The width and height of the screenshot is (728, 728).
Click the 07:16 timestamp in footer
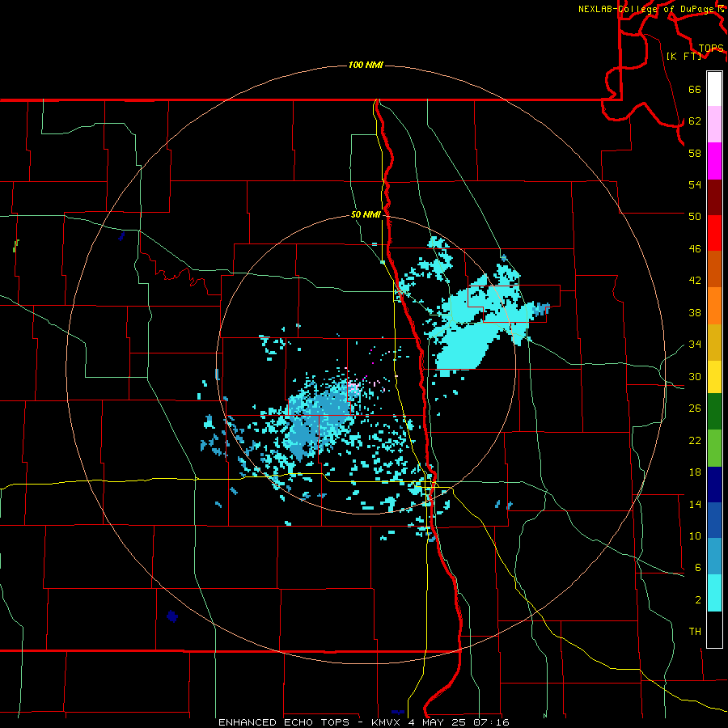click(x=491, y=722)
